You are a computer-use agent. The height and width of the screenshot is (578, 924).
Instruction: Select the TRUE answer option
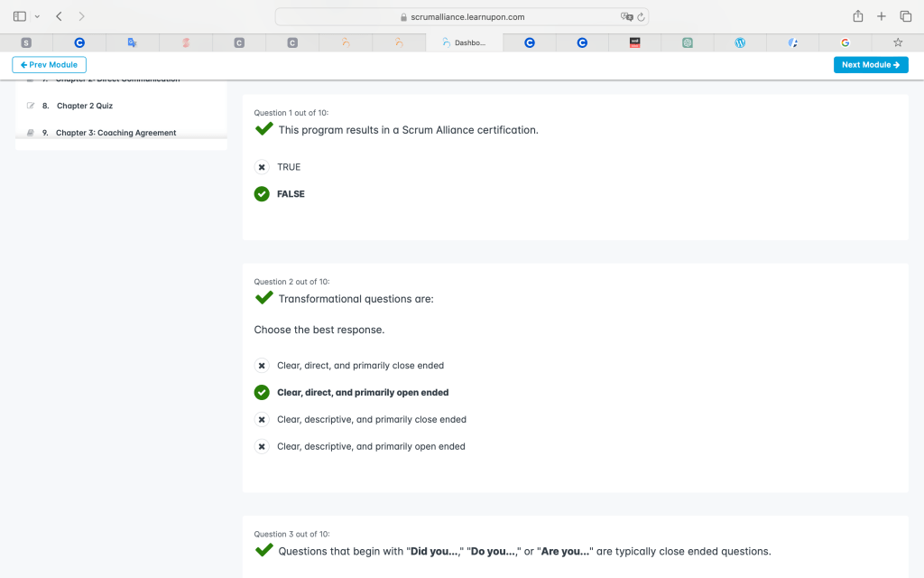coord(262,167)
